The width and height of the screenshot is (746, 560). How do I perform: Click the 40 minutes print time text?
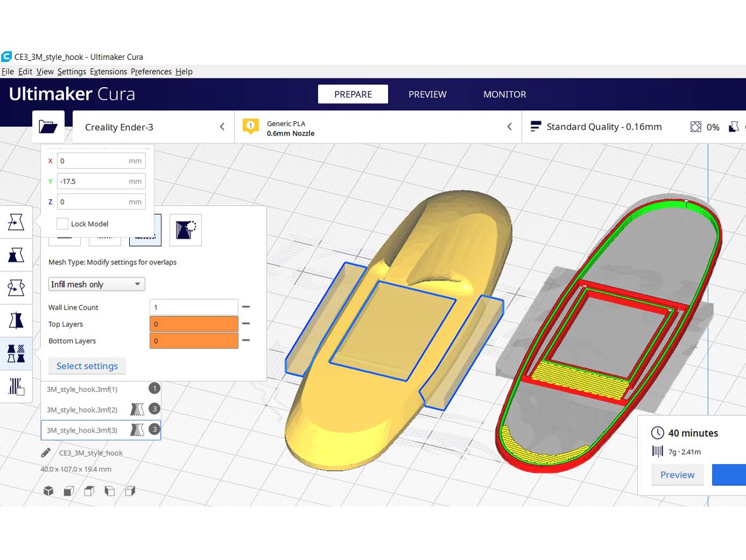coord(693,433)
